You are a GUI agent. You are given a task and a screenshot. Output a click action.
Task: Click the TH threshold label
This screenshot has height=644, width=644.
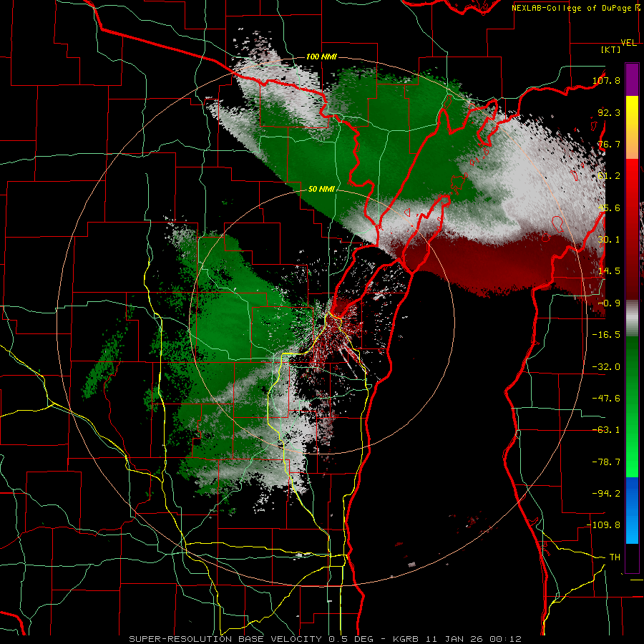point(615,557)
